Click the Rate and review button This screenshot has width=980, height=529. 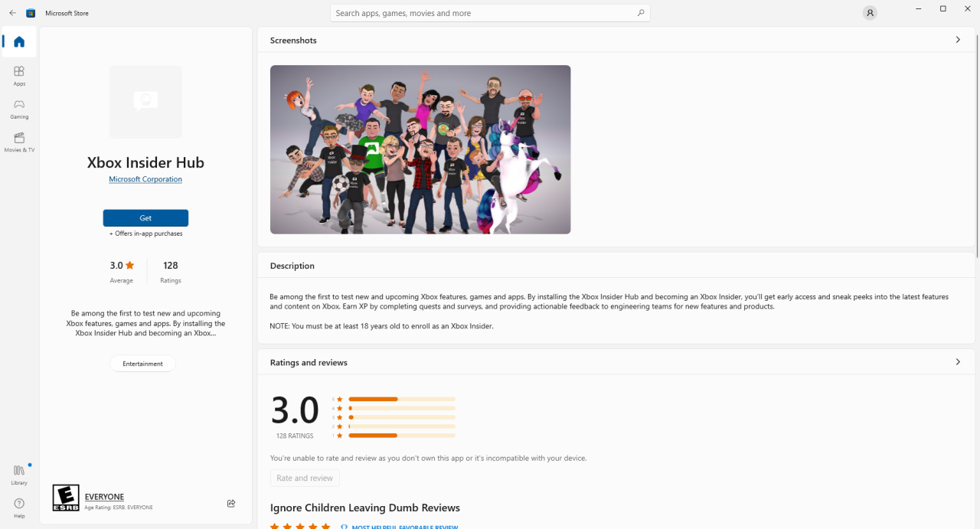(305, 478)
